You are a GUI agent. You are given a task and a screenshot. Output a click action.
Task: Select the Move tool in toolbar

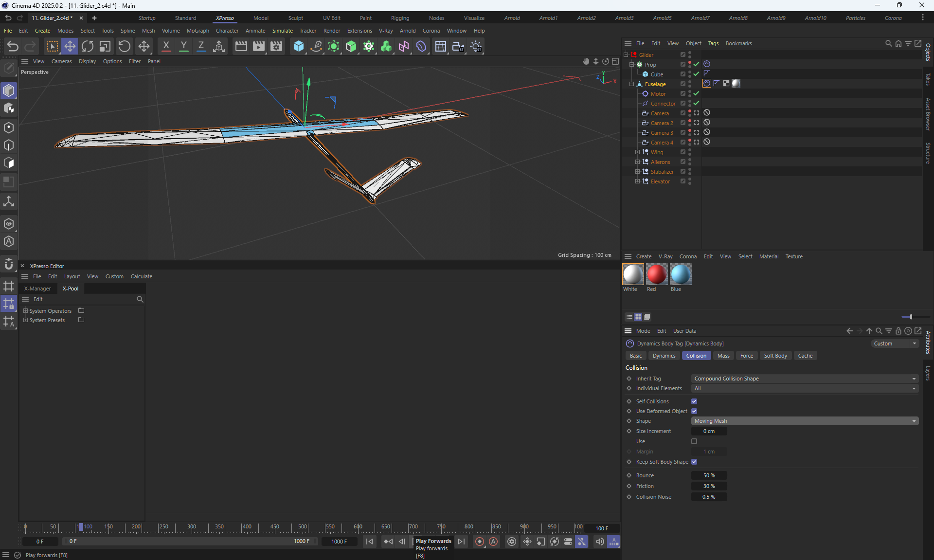[70, 46]
